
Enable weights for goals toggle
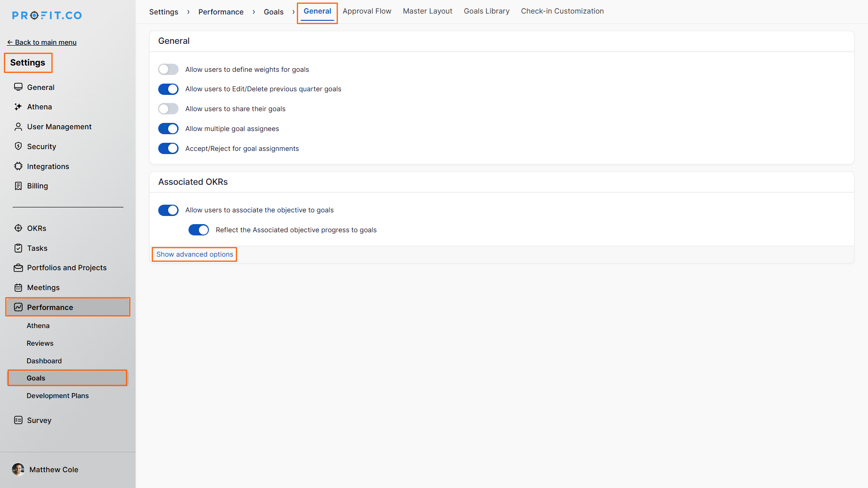[168, 70]
